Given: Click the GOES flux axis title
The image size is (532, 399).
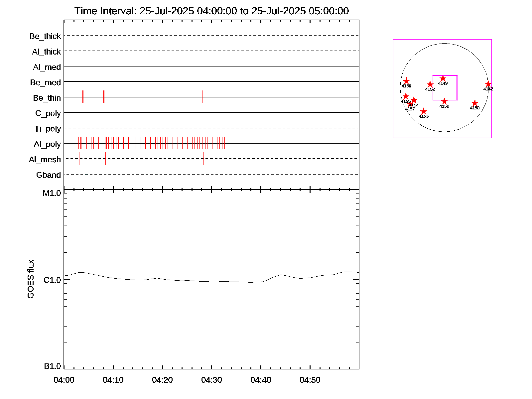Looking at the screenshot, I should pos(31,279).
